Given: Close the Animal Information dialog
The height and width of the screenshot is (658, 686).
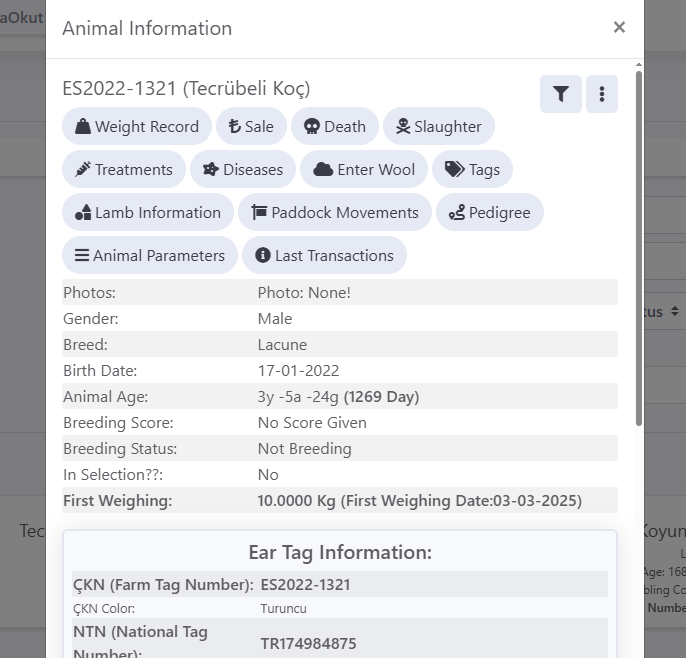Looking at the screenshot, I should click(x=619, y=28).
